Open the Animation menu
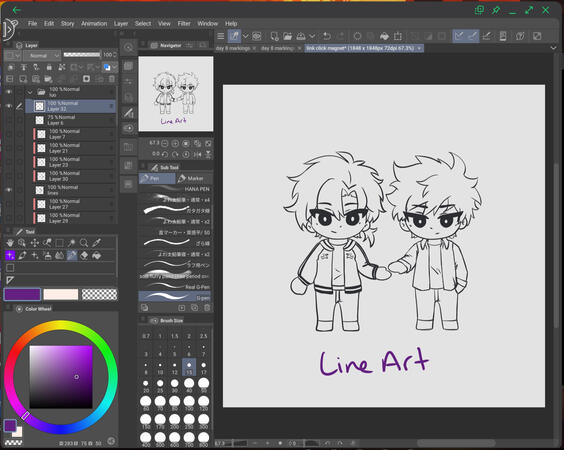Viewport: 564px width, 450px height. pos(94,23)
